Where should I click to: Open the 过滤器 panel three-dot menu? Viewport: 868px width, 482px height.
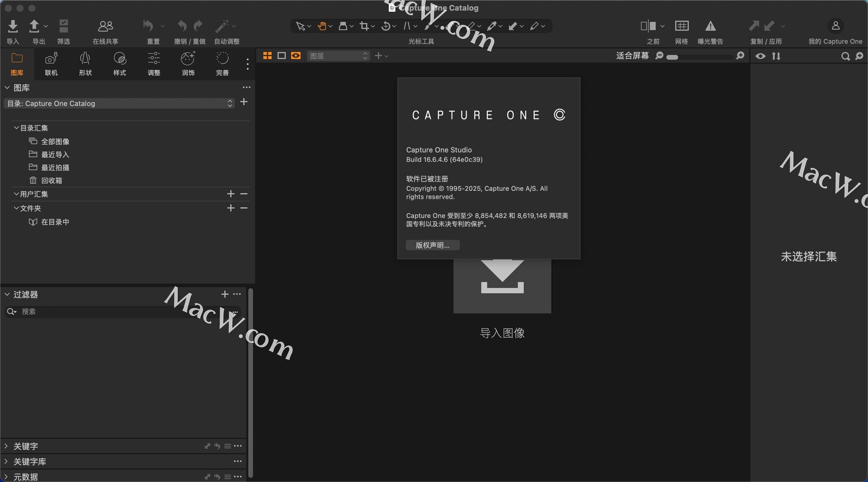coord(237,294)
